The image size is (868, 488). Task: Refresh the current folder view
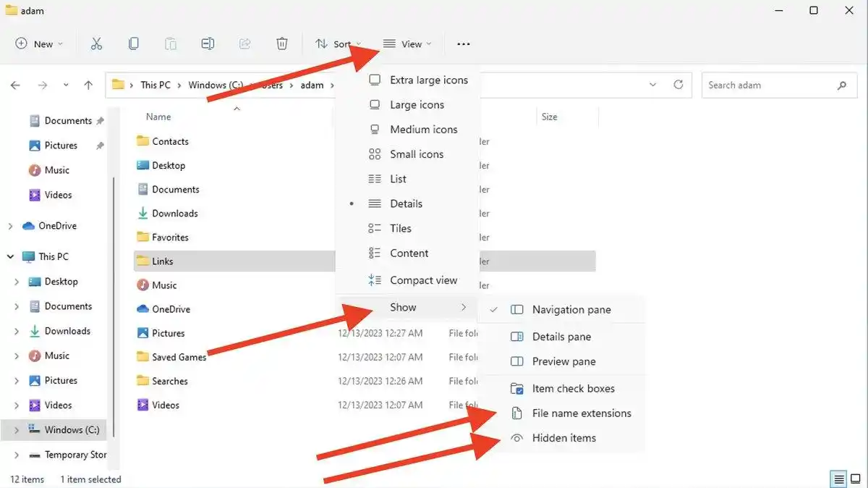click(678, 85)
